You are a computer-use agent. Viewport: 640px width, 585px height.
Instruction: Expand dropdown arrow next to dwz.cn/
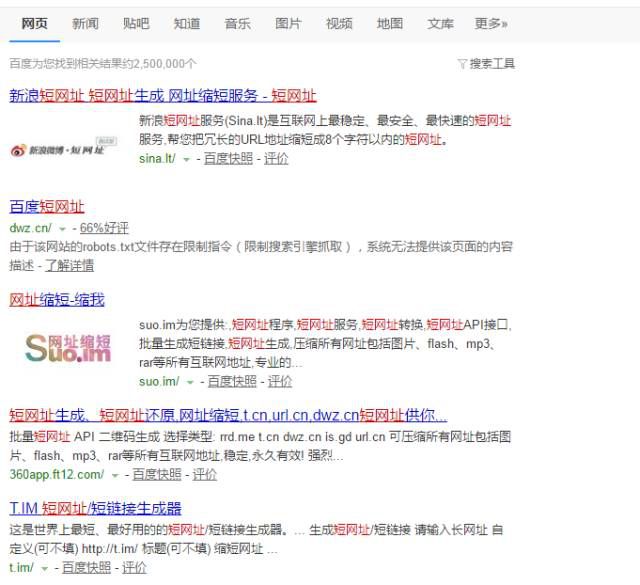click(x=62, y=229)
